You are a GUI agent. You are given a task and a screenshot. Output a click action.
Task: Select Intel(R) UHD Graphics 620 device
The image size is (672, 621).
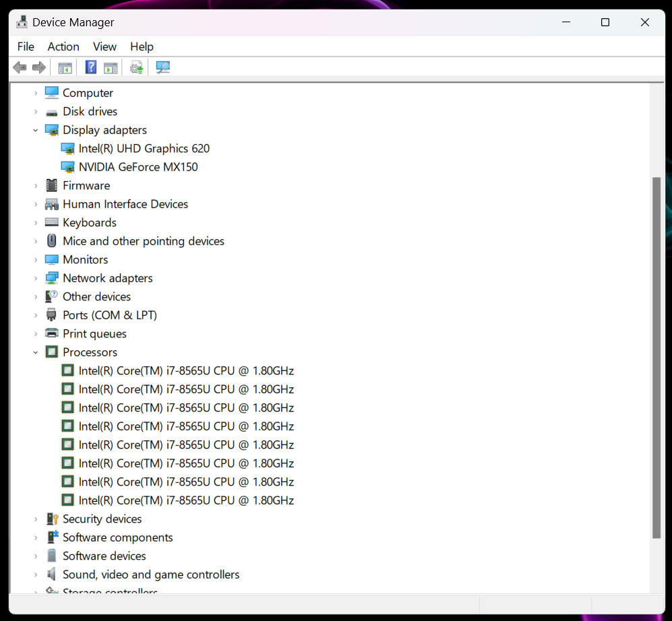pos(144,149)
